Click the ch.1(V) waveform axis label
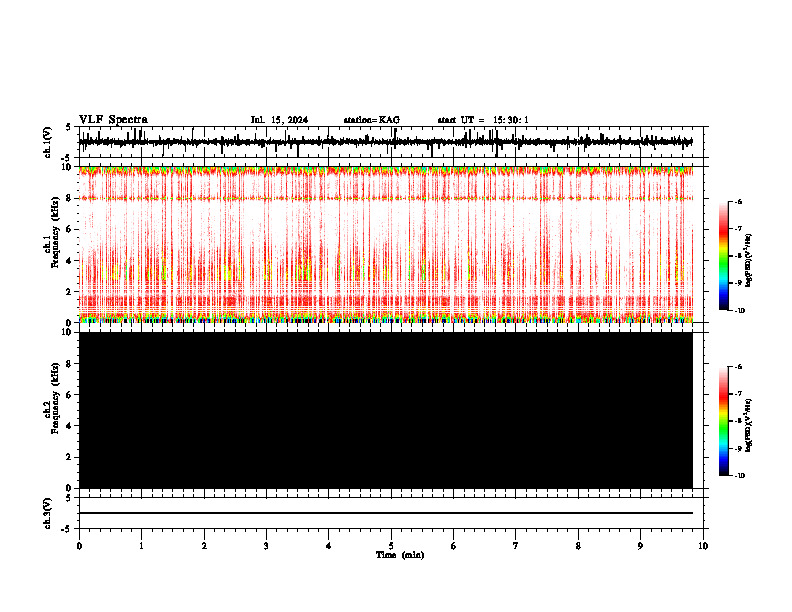 point(48,142)
